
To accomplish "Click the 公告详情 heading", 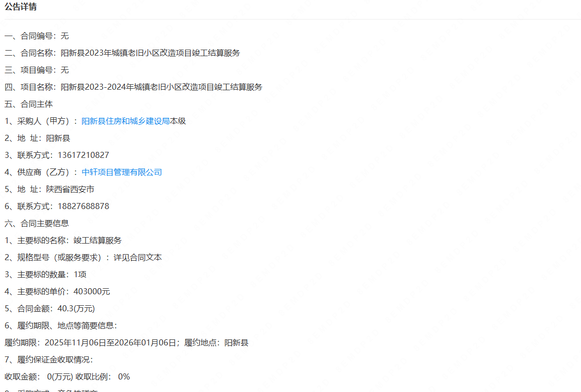I will pyautogui.click(x=21, y=7).
